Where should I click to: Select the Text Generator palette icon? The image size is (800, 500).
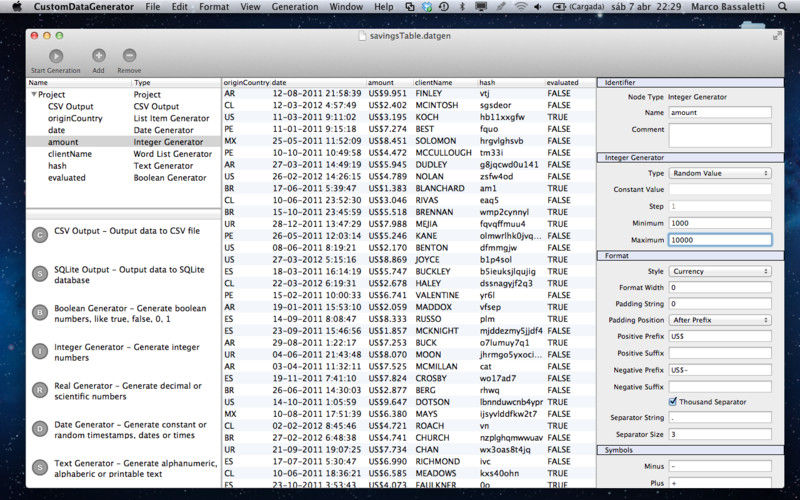(40, 468)
